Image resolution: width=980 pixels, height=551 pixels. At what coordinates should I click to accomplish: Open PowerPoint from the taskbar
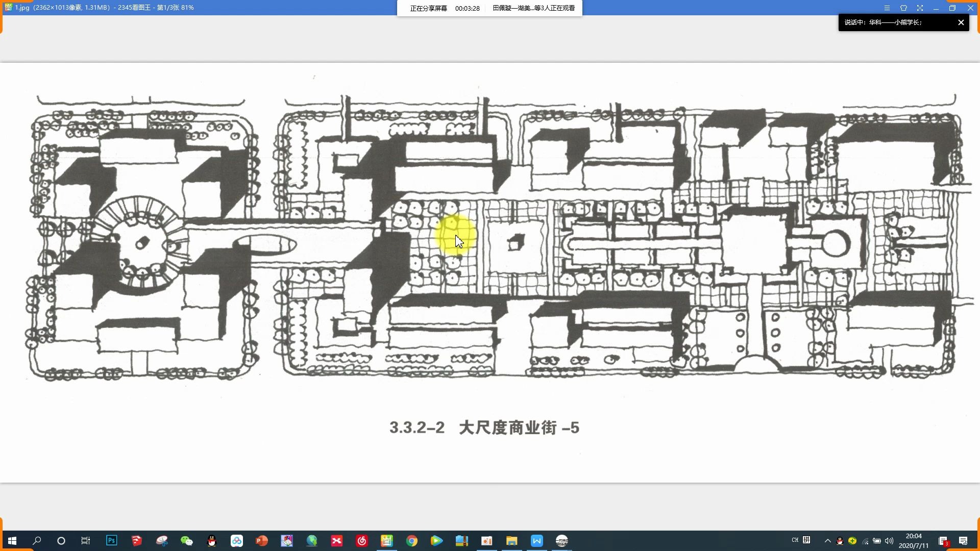click(260, 540)
